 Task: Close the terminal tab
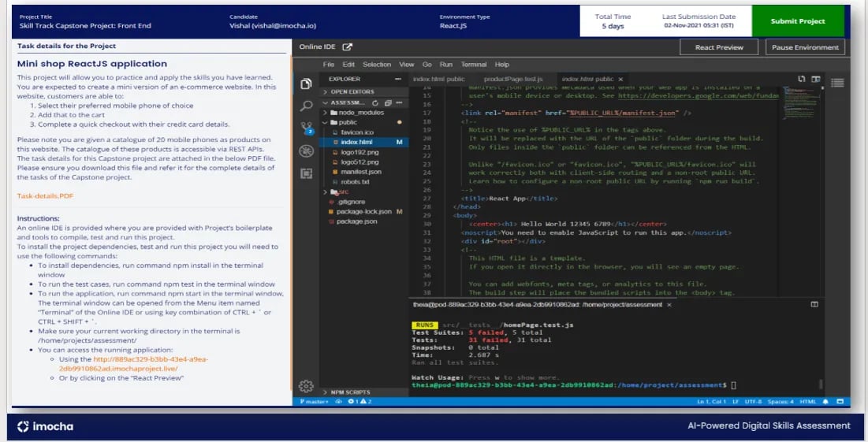(669, 305)
